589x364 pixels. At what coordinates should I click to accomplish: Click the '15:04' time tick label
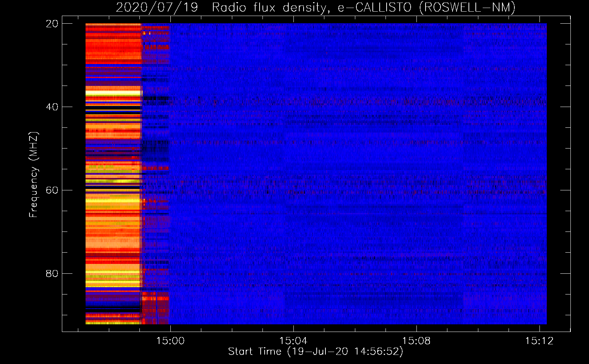tap(293, 341)
